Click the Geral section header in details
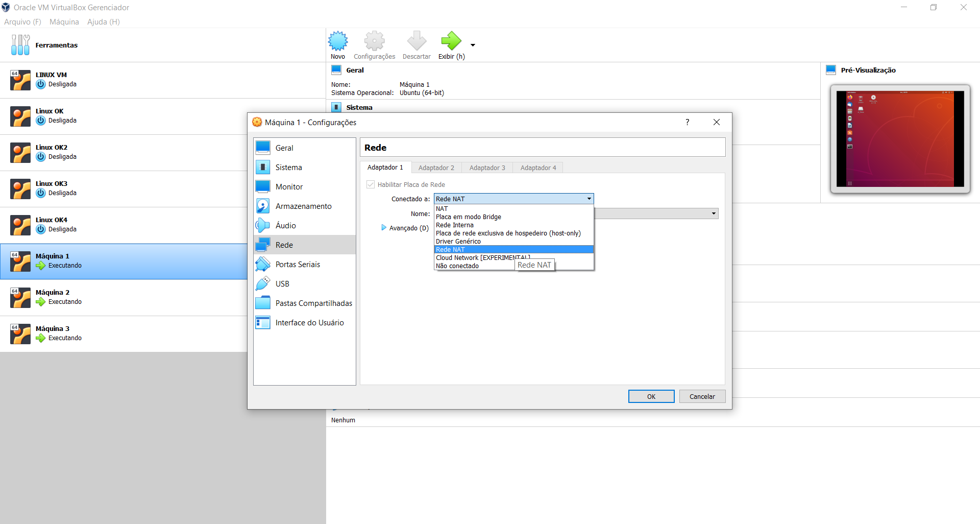This screenshot has height=524, width=980. point(355,70)
